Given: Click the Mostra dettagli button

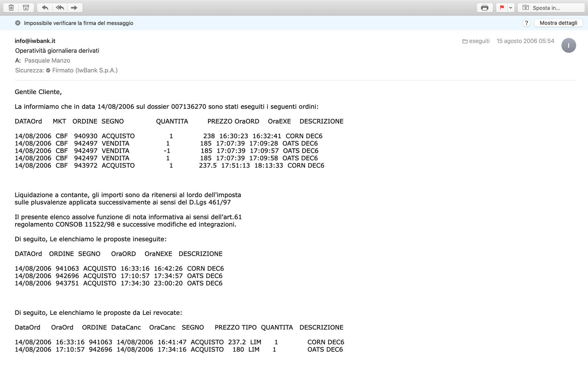Looking at the screenshot, I should pos(558,23).
